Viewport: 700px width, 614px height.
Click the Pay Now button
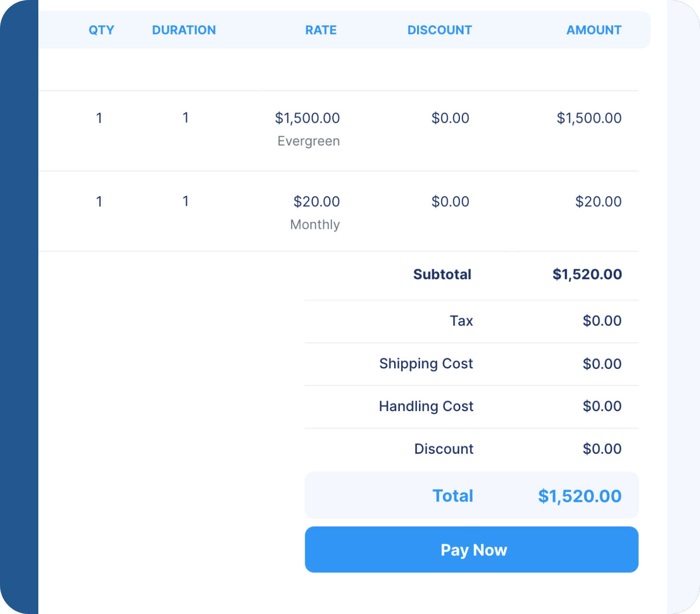[471, 550]
